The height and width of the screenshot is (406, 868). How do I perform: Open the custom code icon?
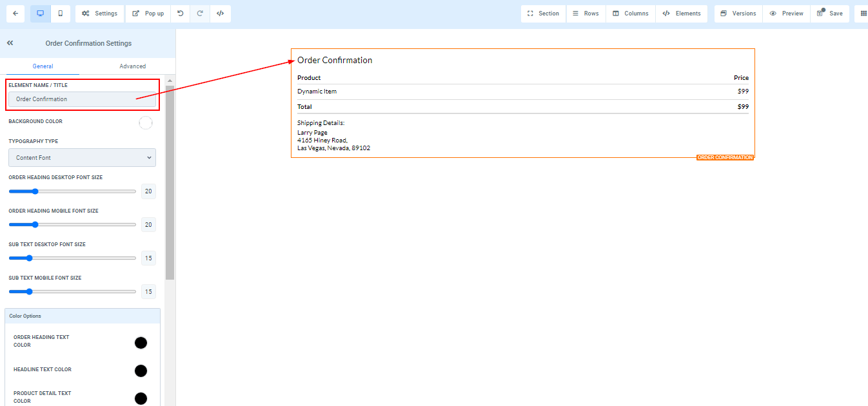(220, 14)
